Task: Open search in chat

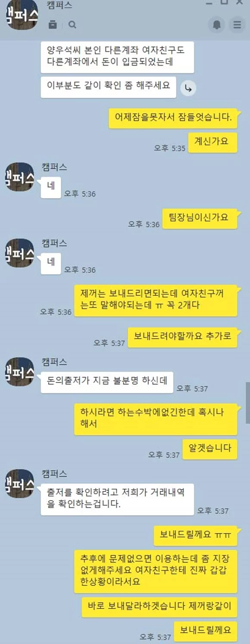Action: point(72,25)
